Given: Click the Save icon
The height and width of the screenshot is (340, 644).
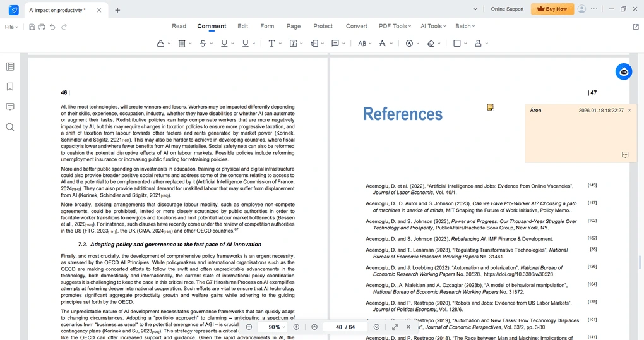Looking at the screenshot, I should (32, 27).
